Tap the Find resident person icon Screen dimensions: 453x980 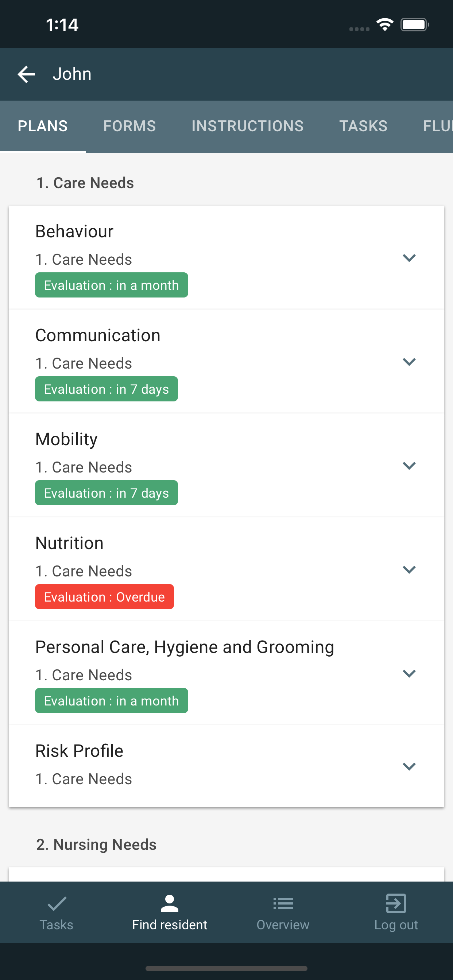pyautogui.click(x=169, y=903)
